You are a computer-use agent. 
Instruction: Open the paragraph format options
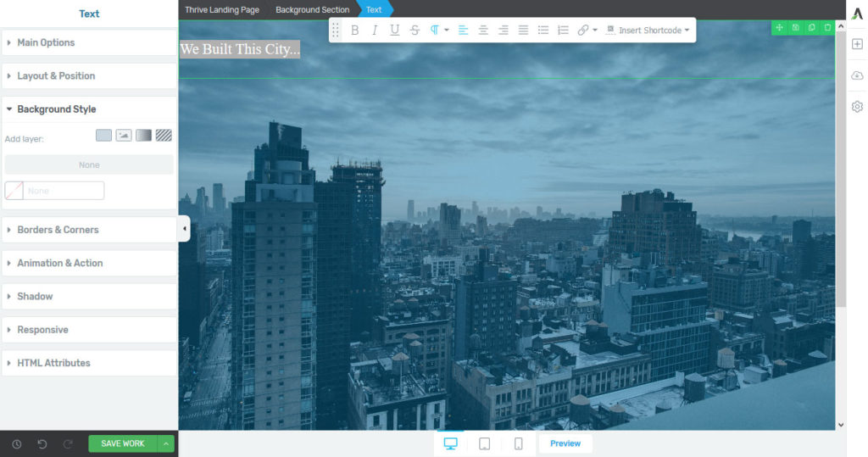pos(438,31)
